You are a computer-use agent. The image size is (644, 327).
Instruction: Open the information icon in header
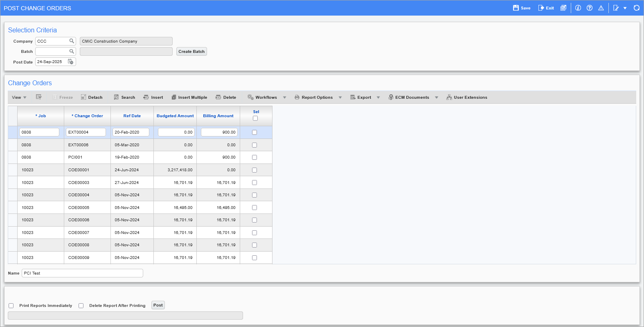click(578, 8)
